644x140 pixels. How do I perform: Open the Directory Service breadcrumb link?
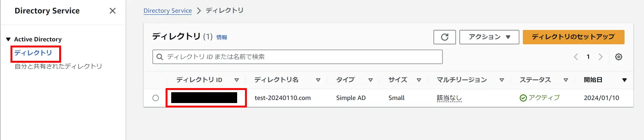[x=167, y=11]
